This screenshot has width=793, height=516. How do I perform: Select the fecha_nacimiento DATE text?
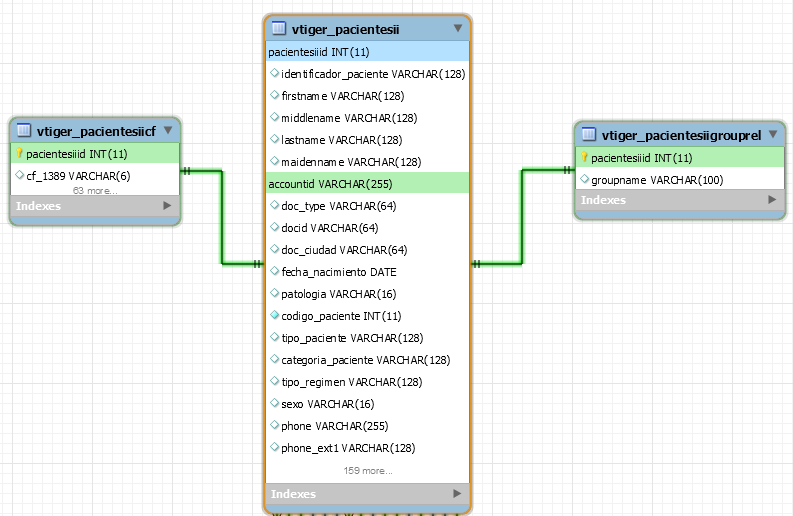pyautogui.click(x=339, y=272)
